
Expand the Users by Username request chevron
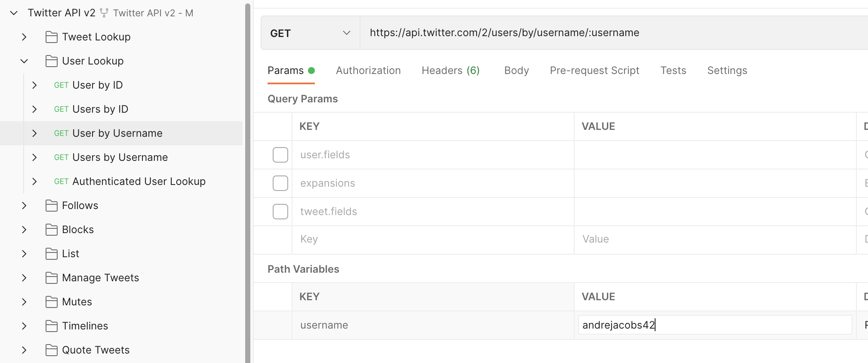[x=35, y=157]
